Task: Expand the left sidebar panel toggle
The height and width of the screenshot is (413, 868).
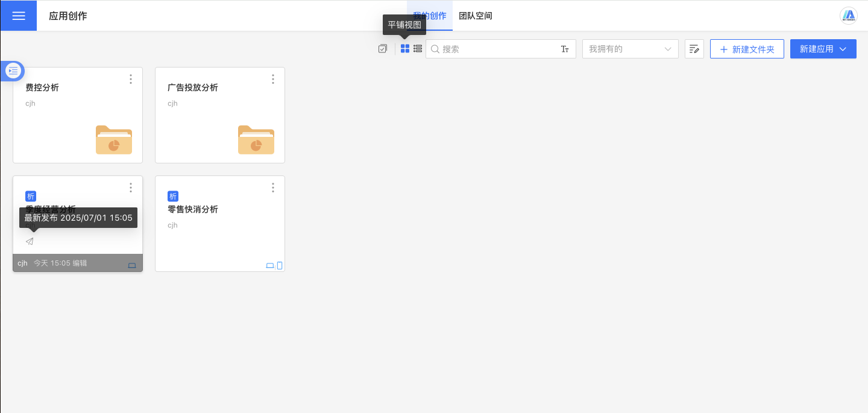Action: 13,71
